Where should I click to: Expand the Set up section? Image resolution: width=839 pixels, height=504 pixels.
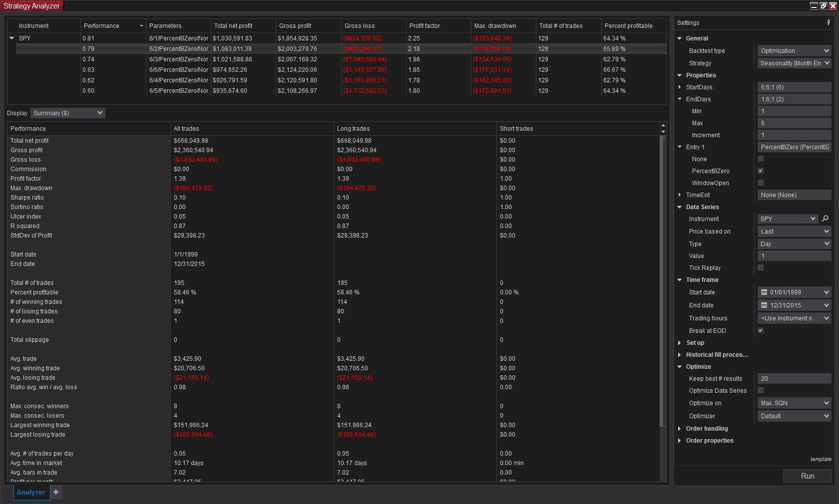click(x=680, y=343)
